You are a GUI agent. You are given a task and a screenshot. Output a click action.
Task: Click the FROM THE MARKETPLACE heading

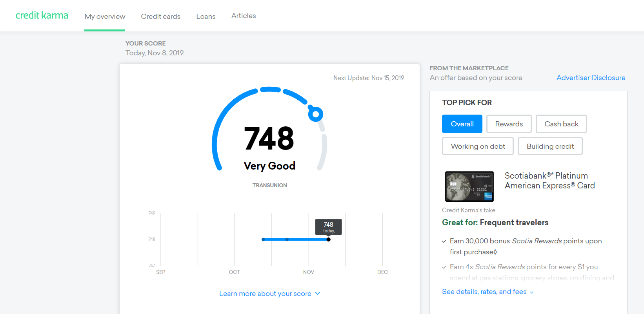click(469, 68)
